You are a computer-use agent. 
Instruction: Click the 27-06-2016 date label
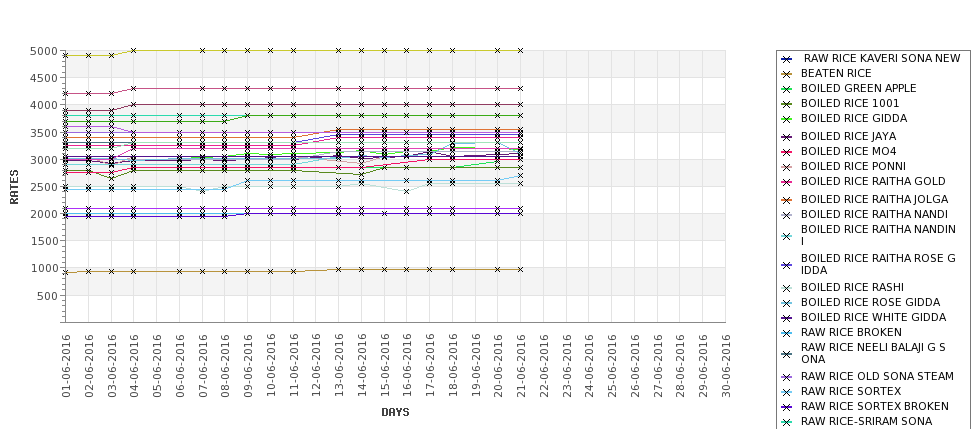tap(657, 366)
